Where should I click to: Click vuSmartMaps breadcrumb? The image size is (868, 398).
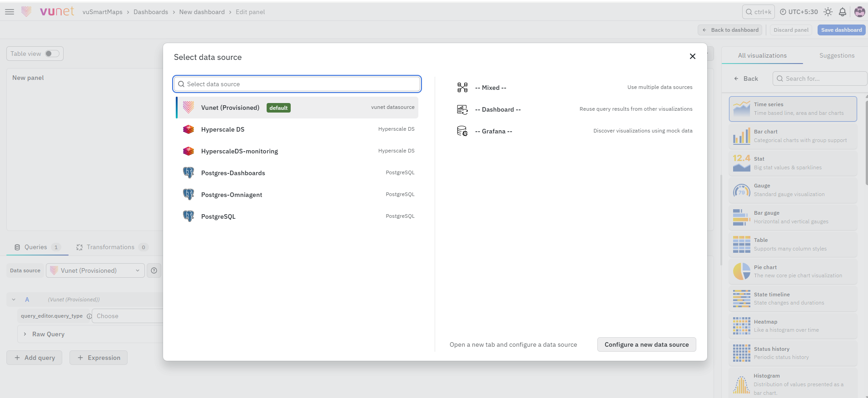(x=102, y=12)
